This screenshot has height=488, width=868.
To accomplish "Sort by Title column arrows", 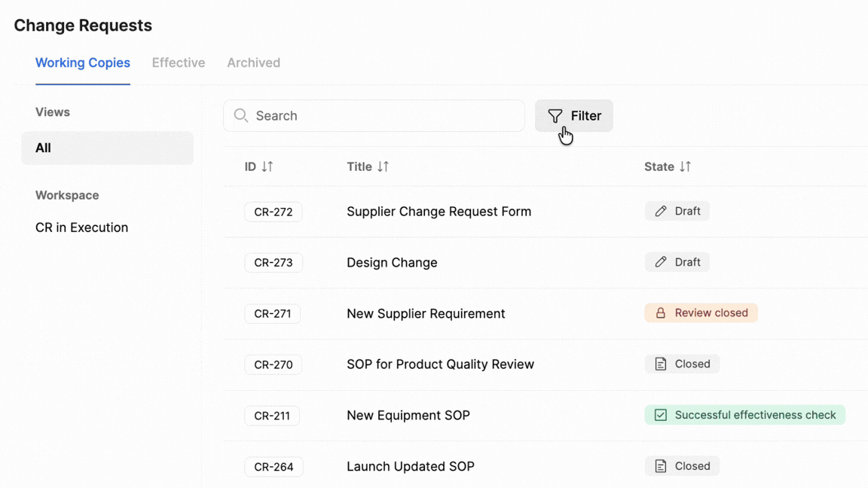I will (383, 166).
